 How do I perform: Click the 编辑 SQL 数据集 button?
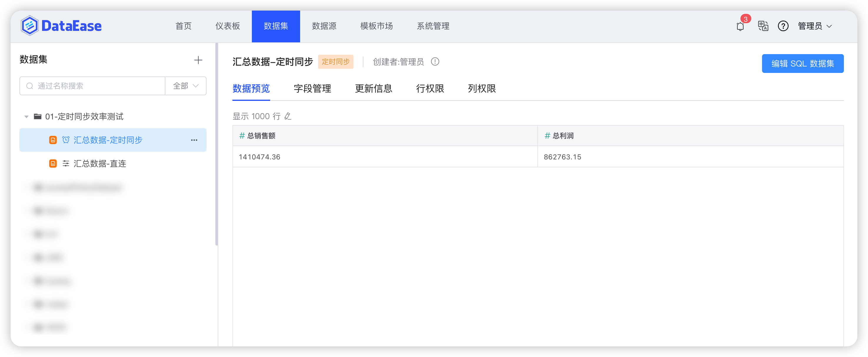(x=803, y=63)
